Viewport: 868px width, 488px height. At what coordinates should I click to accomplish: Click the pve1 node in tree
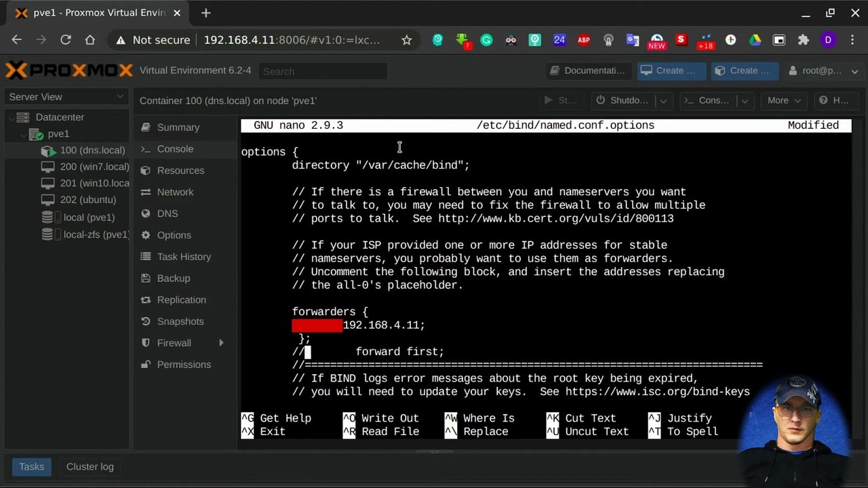coord(58,134)
